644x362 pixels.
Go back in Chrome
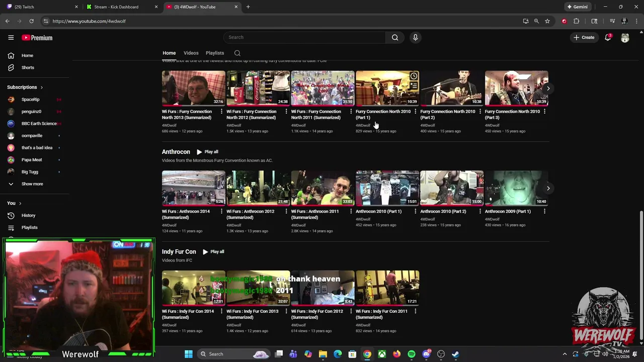point(7,21)
